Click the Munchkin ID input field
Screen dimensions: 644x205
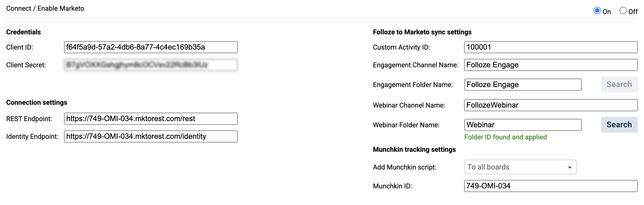[550, 186]
